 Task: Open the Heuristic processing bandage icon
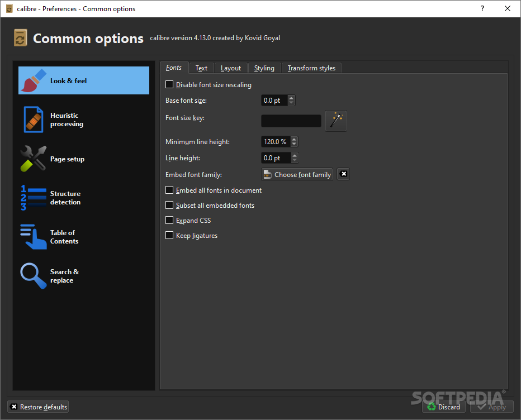33,120
